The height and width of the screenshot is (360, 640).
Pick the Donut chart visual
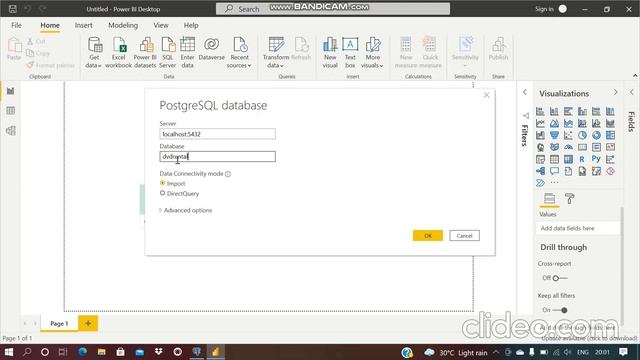[x=596, y=135]
